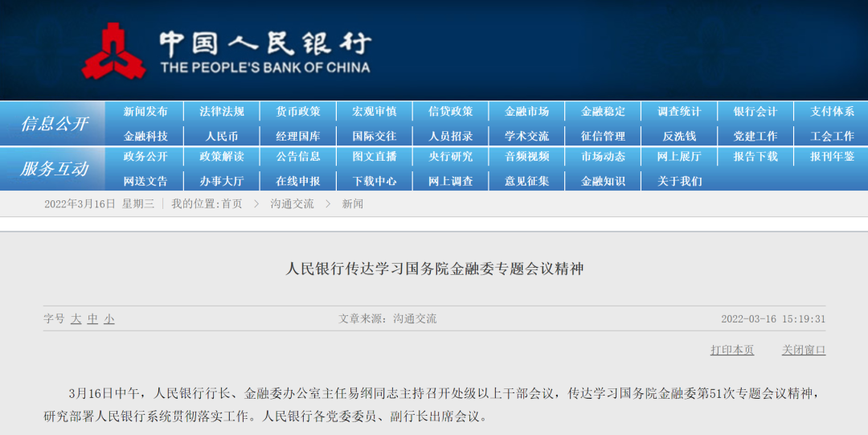This screenshot has width=868, height=435.
Task: Open the 关于我们 page link
Action: [x=679, y=181]
